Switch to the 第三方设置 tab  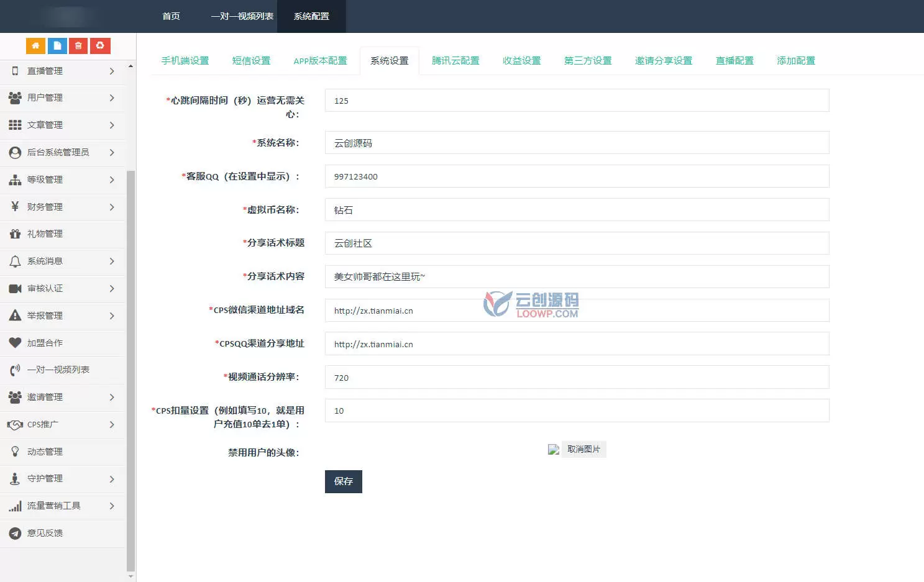click(588, 60)
